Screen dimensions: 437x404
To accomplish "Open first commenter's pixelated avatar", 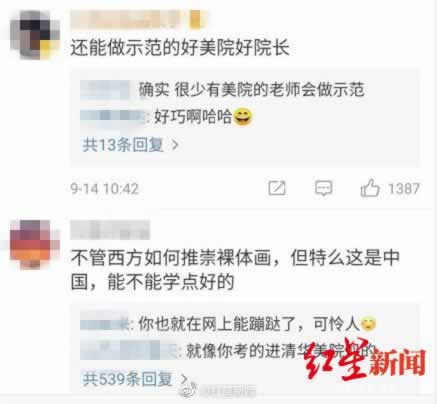I will tap(35, 35).
